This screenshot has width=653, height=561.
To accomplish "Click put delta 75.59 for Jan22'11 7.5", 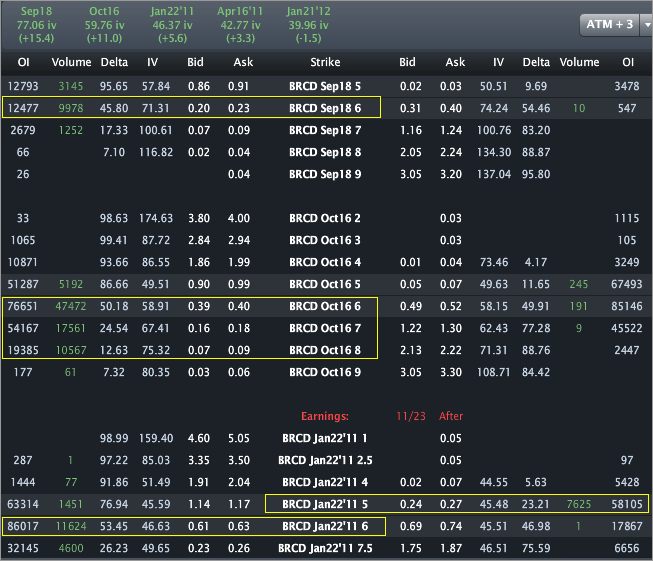I will coord(536,548).
